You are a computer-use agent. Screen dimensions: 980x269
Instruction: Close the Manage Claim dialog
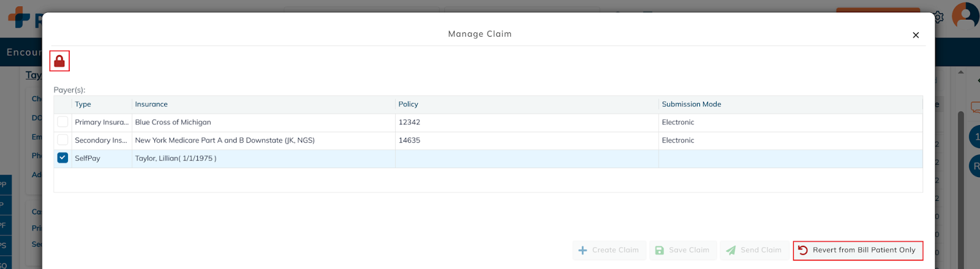(x=916, y=35)
